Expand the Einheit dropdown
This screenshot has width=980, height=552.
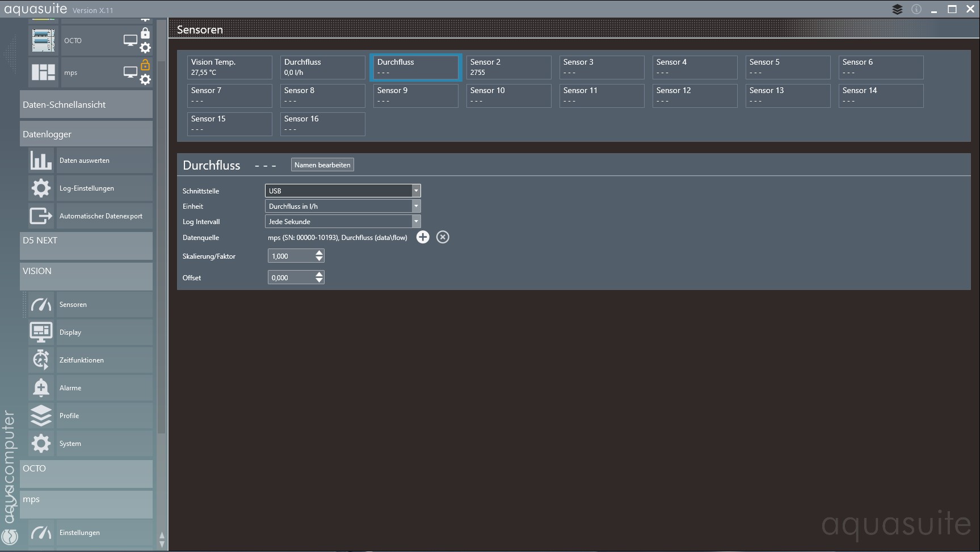(416, 207)
